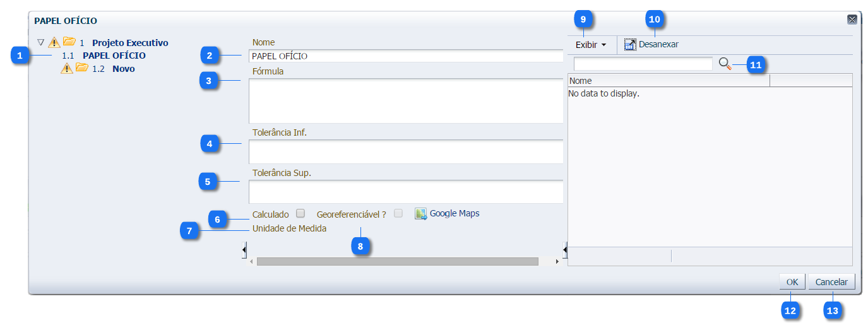Click warning icon beside Novo

pyautogui.click(x=67, y=68)
